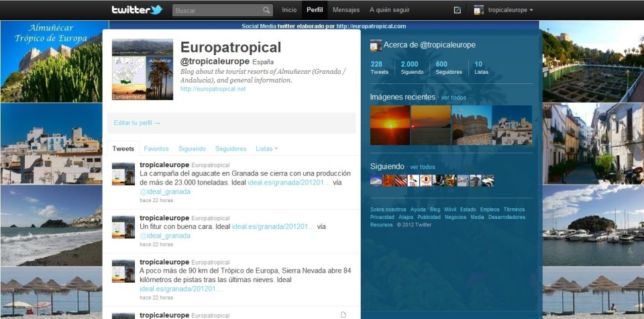The width and height of the screenshot is (644, 319).
Task: Click the avatar of the avocado campaign tweet
Action: coord(123,174)
